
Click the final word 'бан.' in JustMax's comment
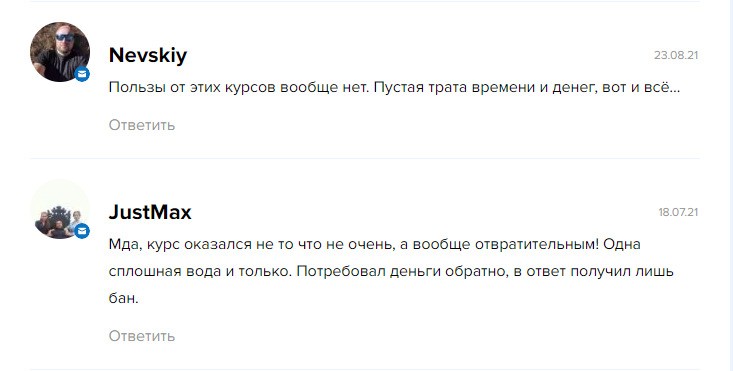[x=123, y=298]
